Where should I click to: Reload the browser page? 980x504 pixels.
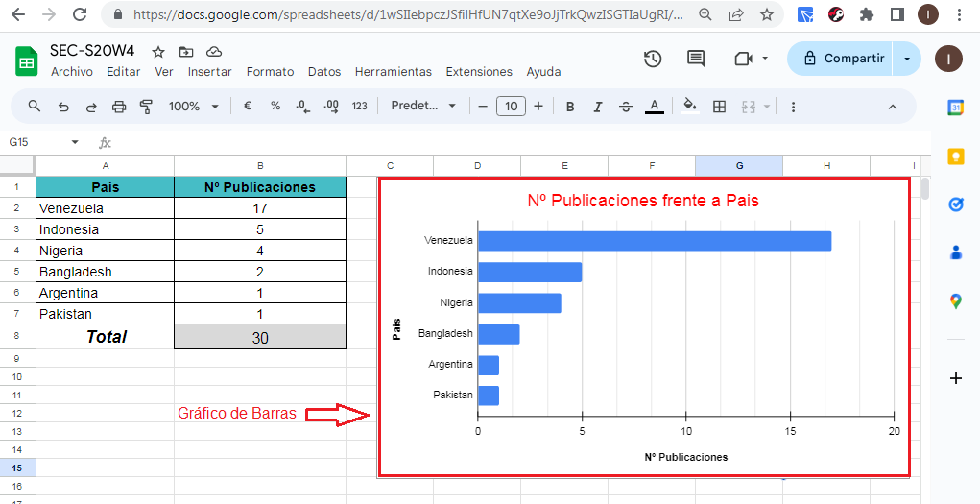tap(80, 14)
